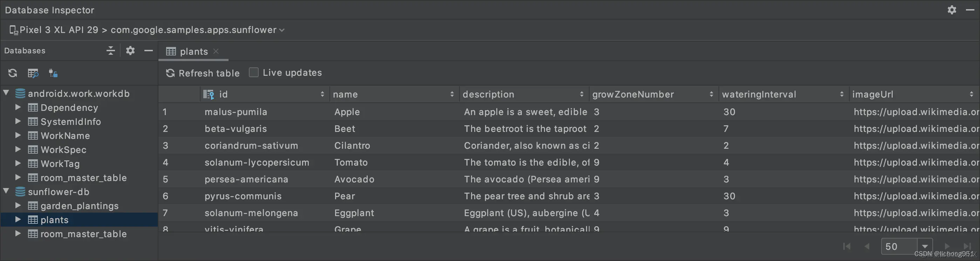Viewport: 980px width, 261px height.
Task: Jump to the last page of rows
Action: [x=967, y=246]
